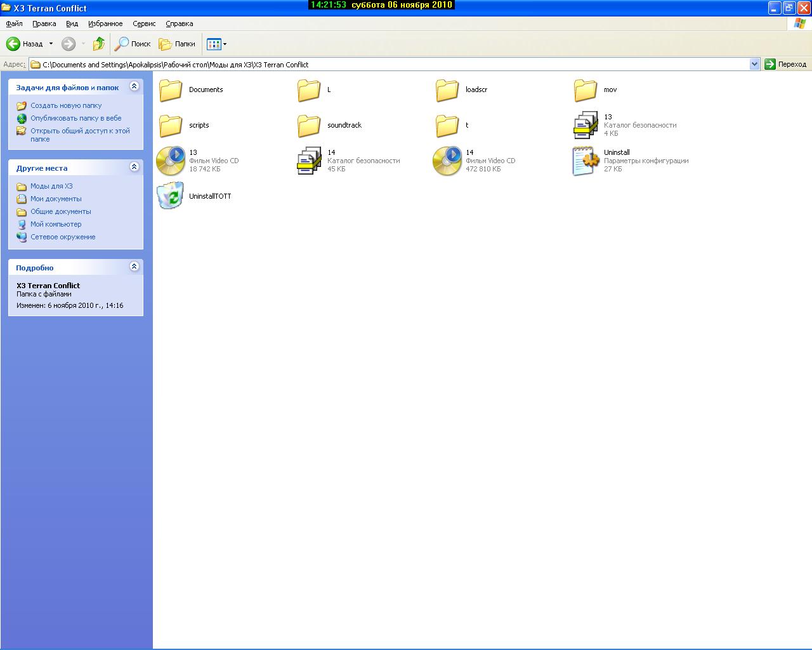The width and height of the screenshot is (812, 650).
Task: Open the loadscr folder icon
Action: pos(447,90)
